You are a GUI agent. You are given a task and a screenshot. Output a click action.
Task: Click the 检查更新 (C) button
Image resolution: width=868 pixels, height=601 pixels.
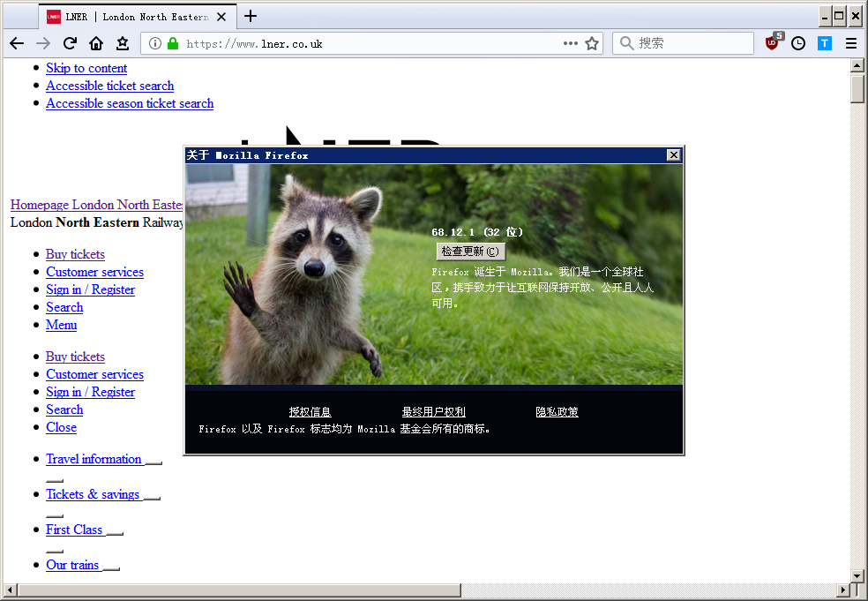coord(470,252)
